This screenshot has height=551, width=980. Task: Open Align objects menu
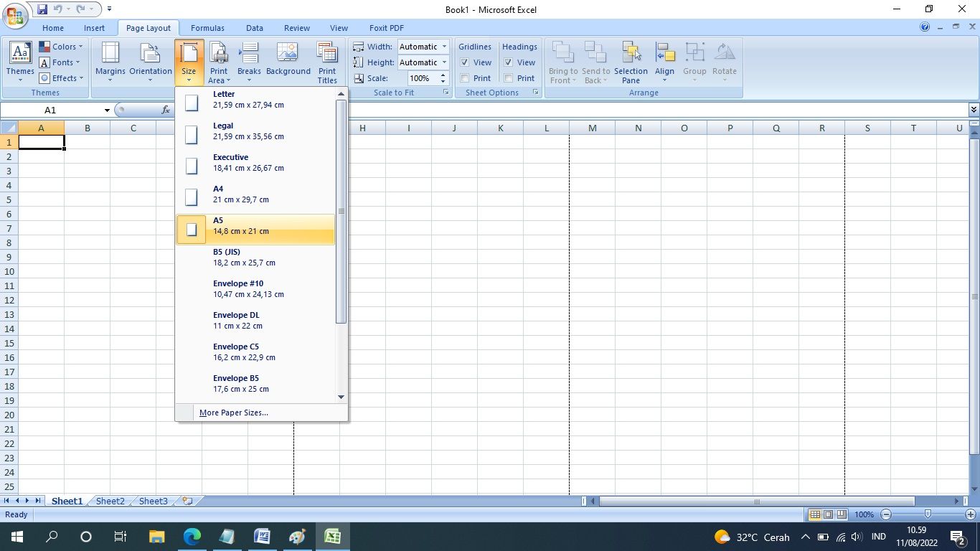(664, 62)
